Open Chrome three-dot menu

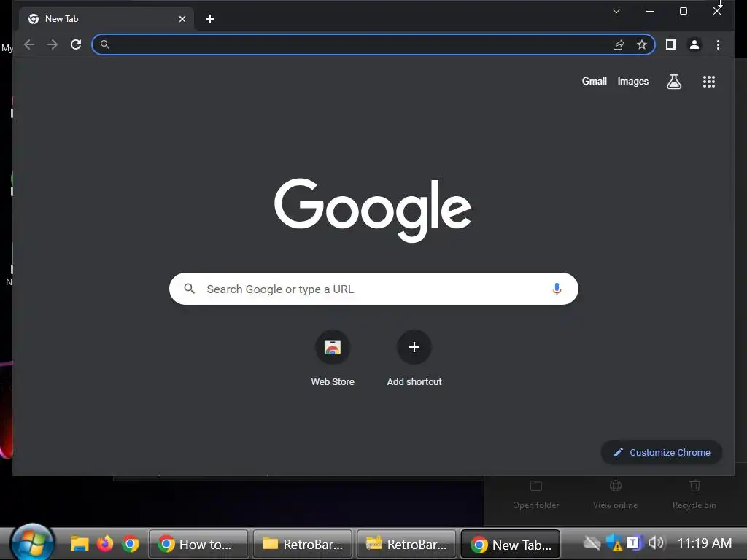(x=718, y=44)
